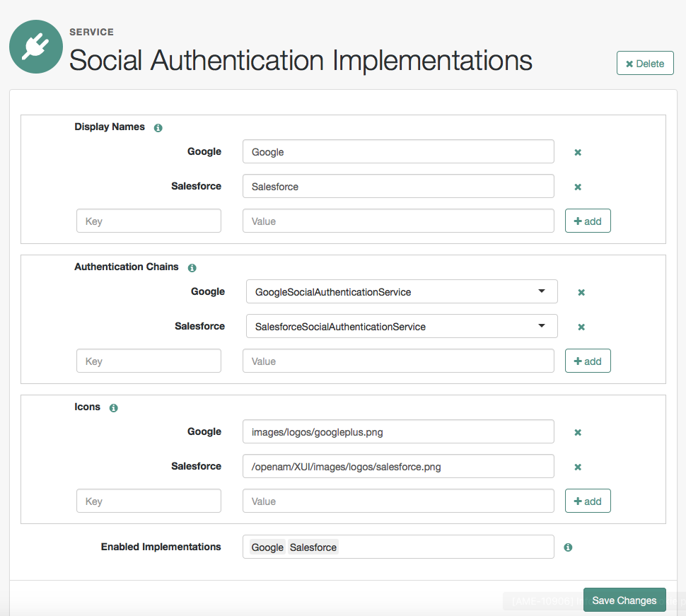Click the Enabled Implementations label
This screenshot has height=616, width=686.
coord(161,547)
